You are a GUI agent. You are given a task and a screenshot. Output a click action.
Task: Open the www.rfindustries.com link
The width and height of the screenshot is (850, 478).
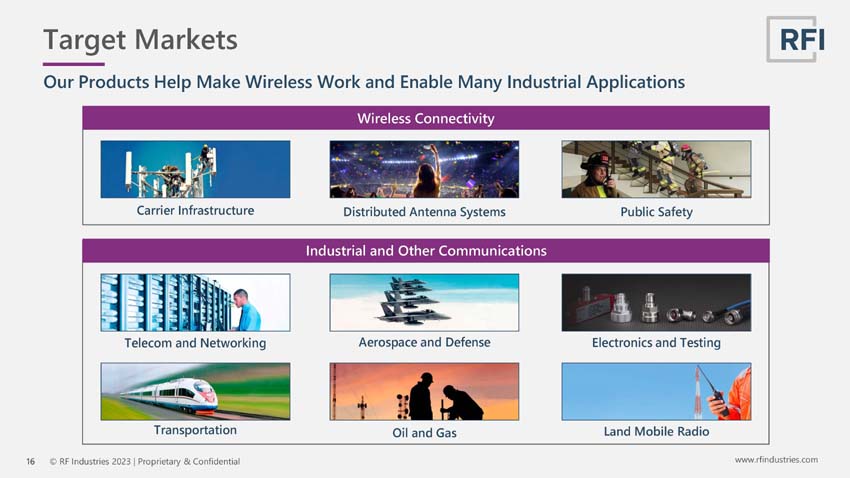click(776, 460)
